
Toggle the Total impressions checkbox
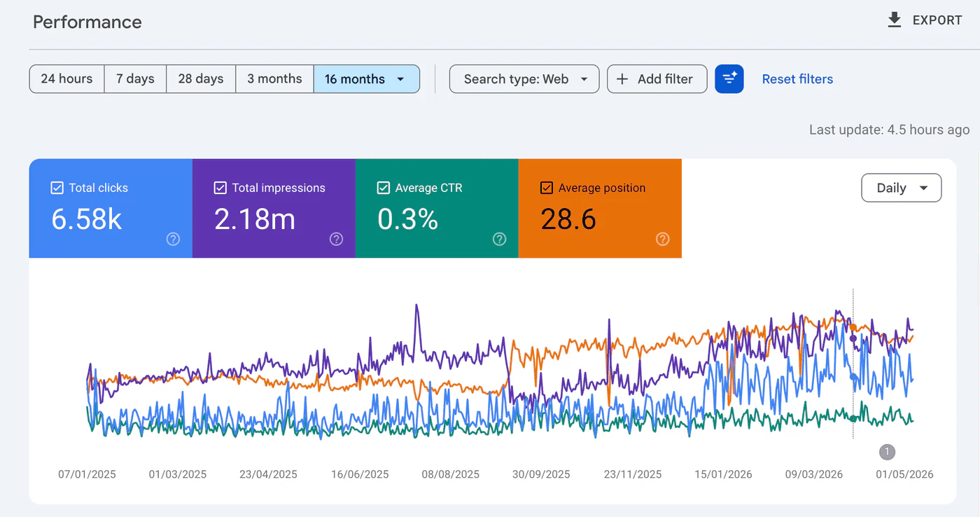pos(220,188)
